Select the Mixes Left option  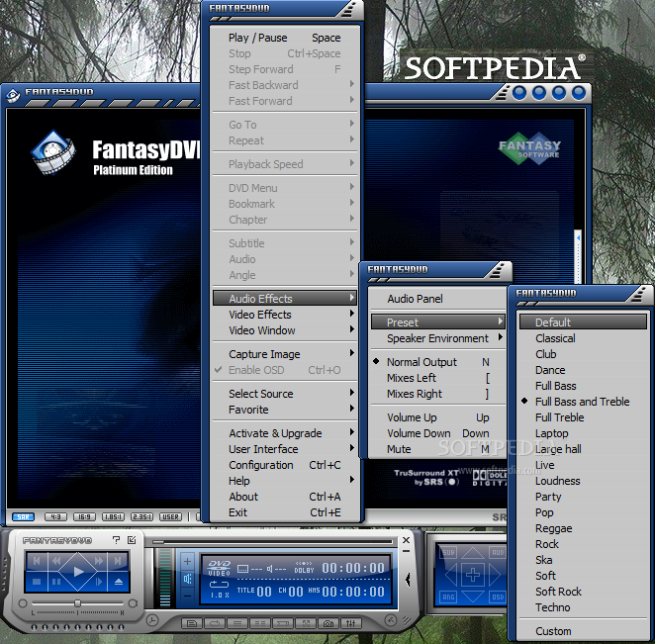437,378
